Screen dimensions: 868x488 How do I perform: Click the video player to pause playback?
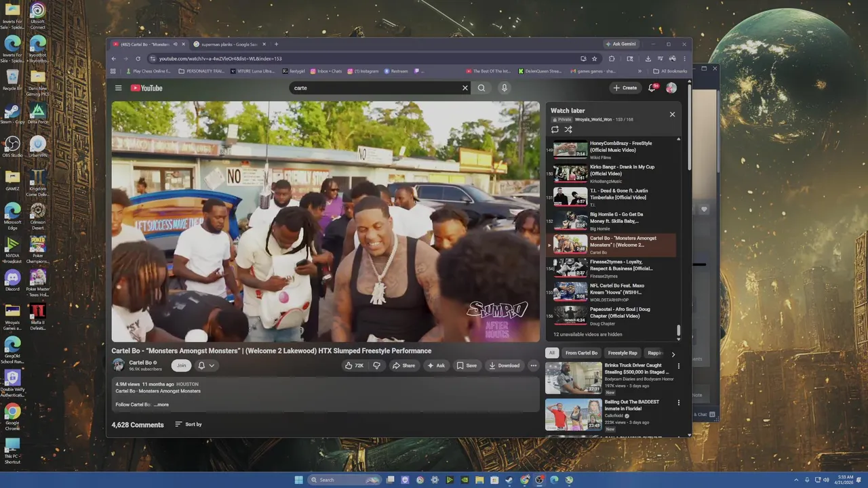325,222
